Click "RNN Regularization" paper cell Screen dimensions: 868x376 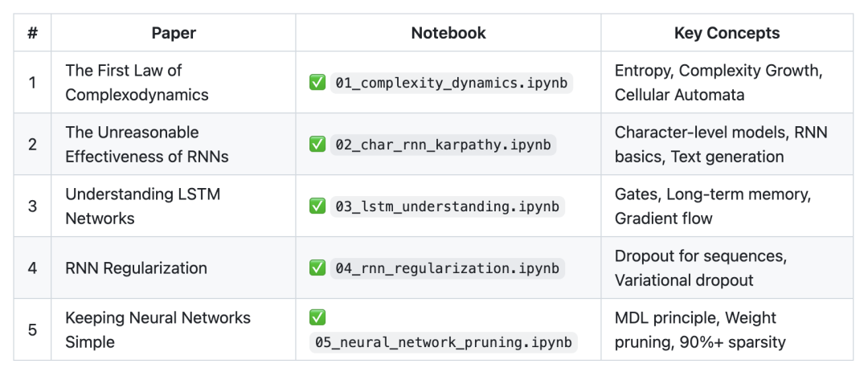coord(136,268)
